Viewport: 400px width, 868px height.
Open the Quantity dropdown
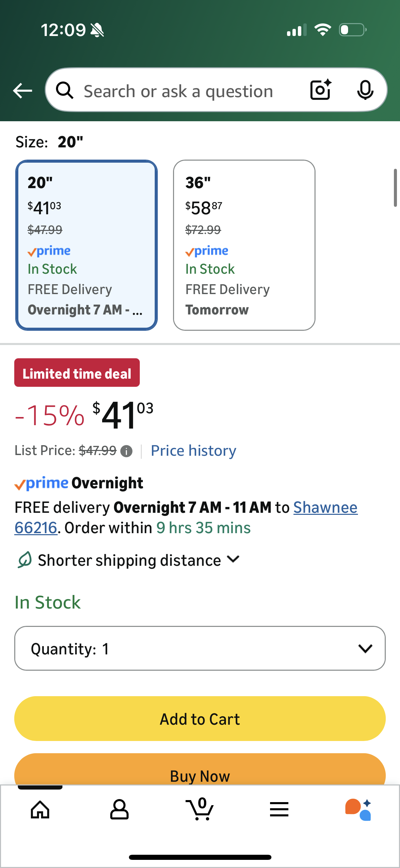click(200, 648)
